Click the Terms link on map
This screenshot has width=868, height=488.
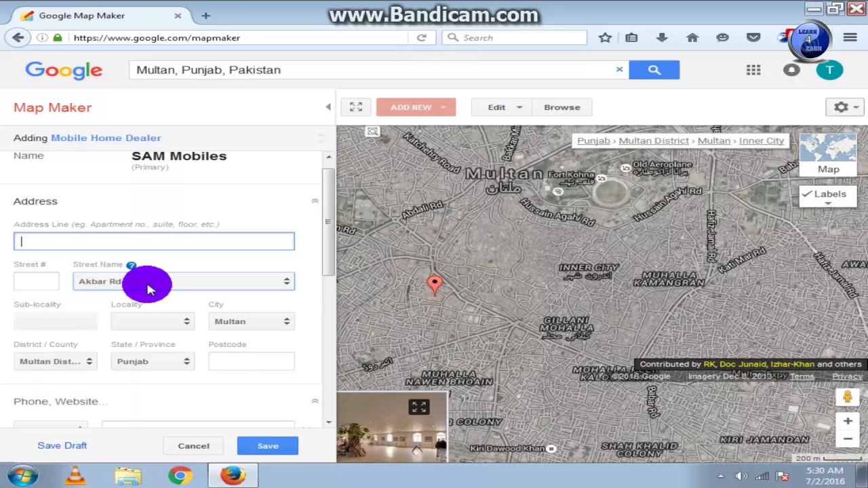[x=802, y=376]
